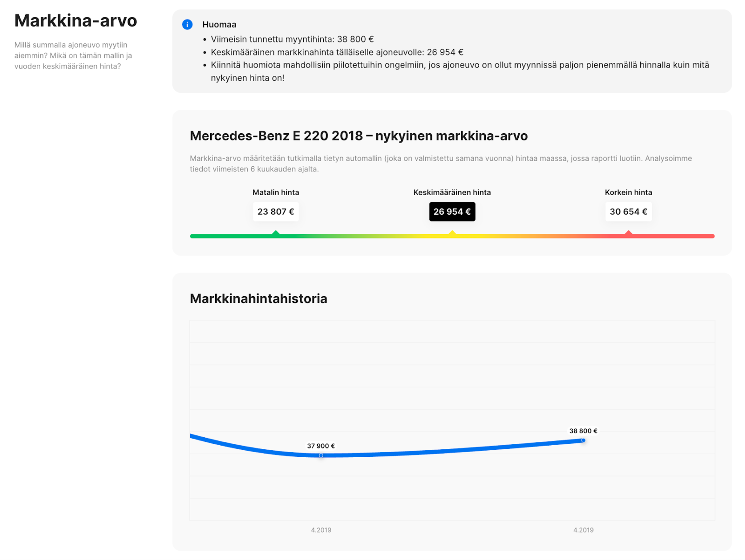The width and height of the screenshot is (745, 560).
Task: Click the 37 900 € chart label
Action: [x=321, y=446]
